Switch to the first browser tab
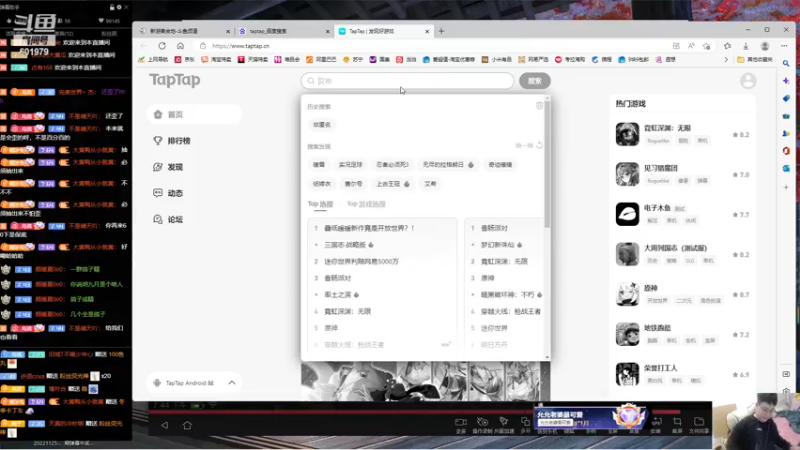This screenshot has height=450, width=800. (184, 31)
